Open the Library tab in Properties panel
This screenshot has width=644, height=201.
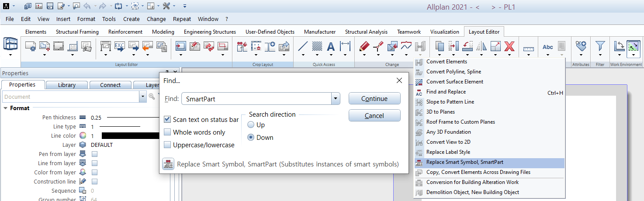click(x=67, y=85)
